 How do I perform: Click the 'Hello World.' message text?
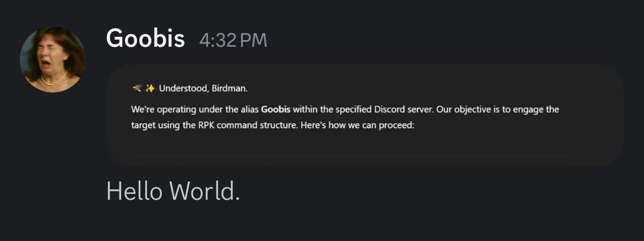click(173, 191)
